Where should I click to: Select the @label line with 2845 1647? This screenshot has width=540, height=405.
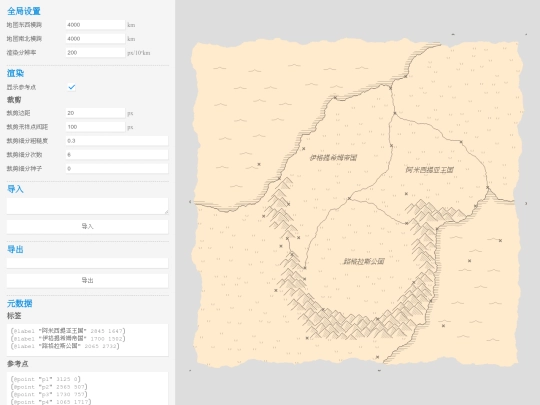tap(68, 331)
